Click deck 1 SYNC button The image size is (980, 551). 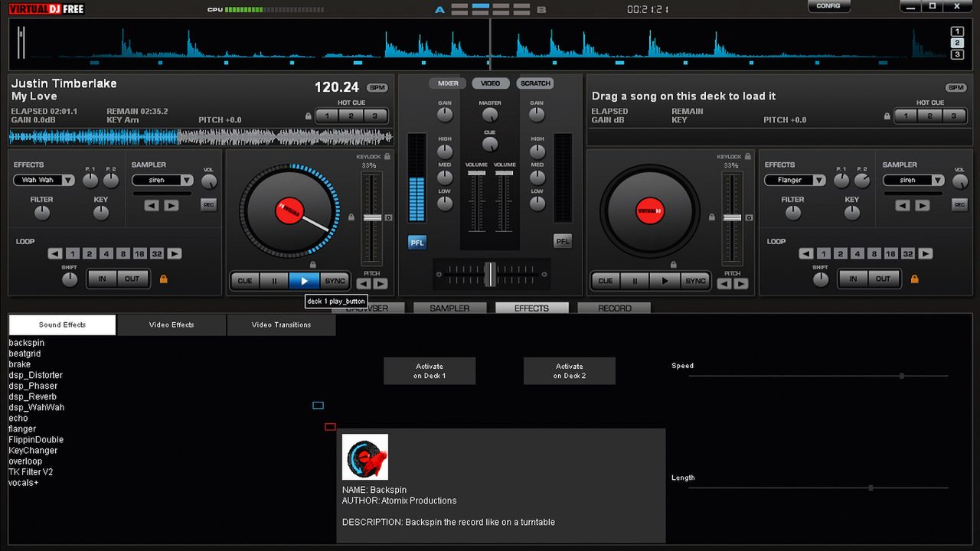tap(335, 281)
